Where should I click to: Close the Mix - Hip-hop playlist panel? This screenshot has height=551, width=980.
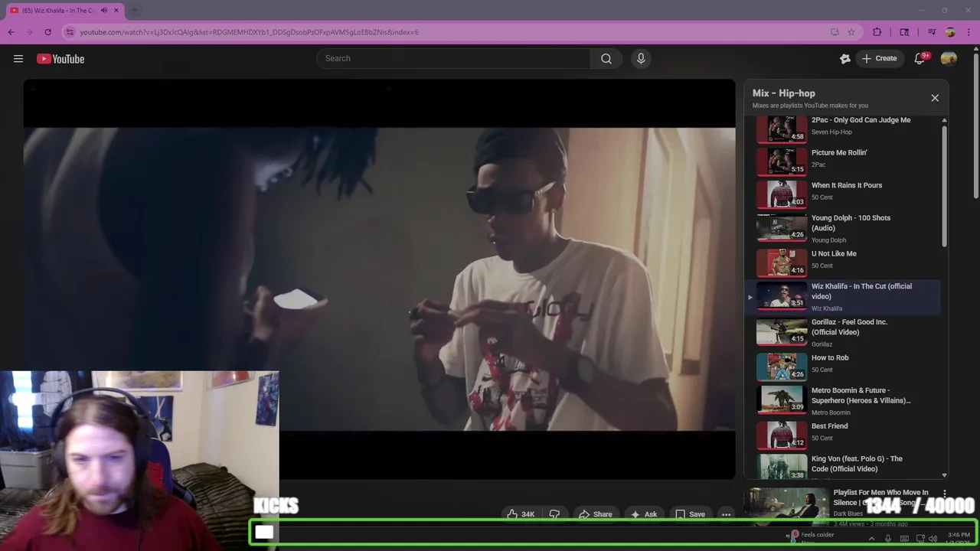tap(935, 98)
